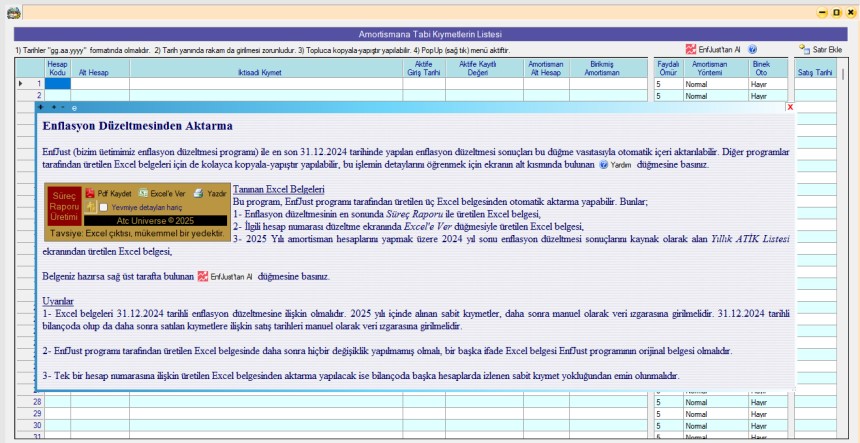The image size is (860, 443).
Task: Close the help popup with red X
Action: pyautogui.click(x=790, y=107)
